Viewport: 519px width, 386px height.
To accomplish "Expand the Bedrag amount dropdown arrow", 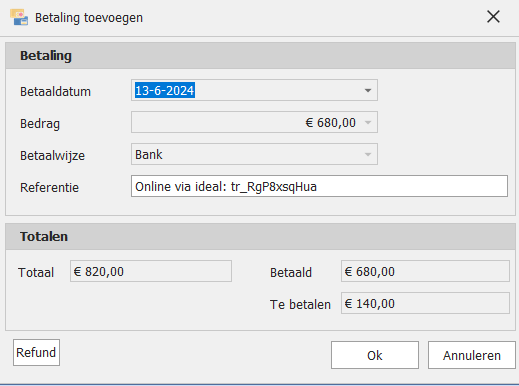I will [368, 122].
